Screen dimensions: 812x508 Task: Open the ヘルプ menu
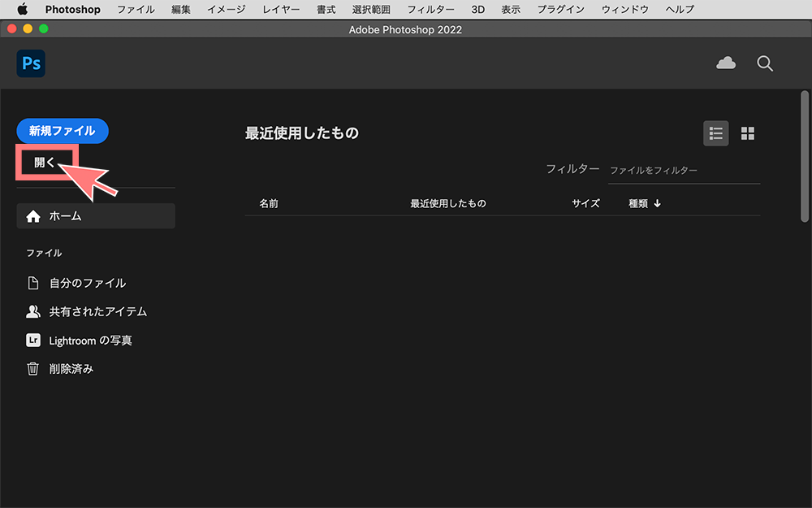pos(680,9)
